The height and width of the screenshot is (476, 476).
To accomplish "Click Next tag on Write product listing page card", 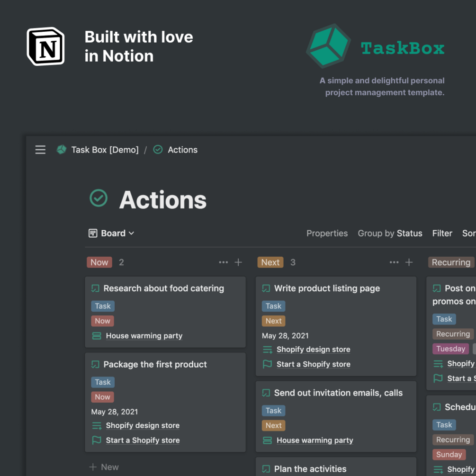I will [273, 321].
